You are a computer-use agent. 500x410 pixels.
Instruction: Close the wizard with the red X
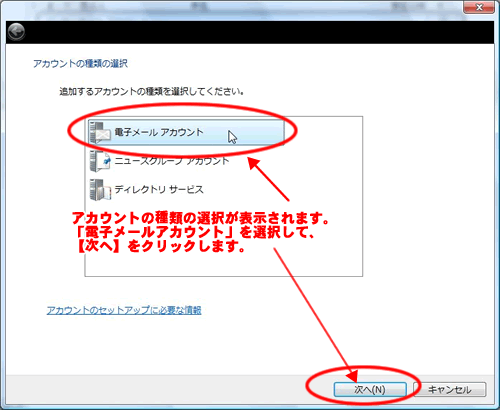click(x=479, y=7)
